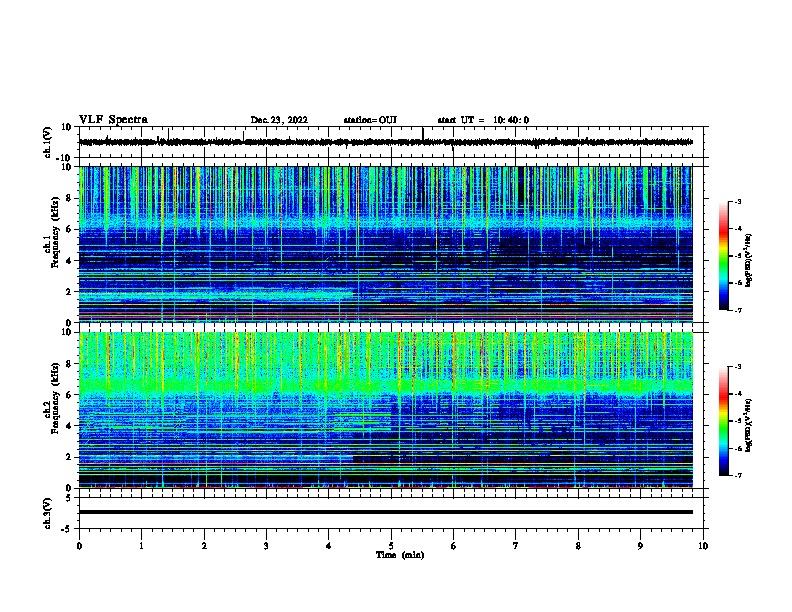Click time-axis tick label "0"
The width and height of the screenshot is (792, 612).
[x=79, y=546]
